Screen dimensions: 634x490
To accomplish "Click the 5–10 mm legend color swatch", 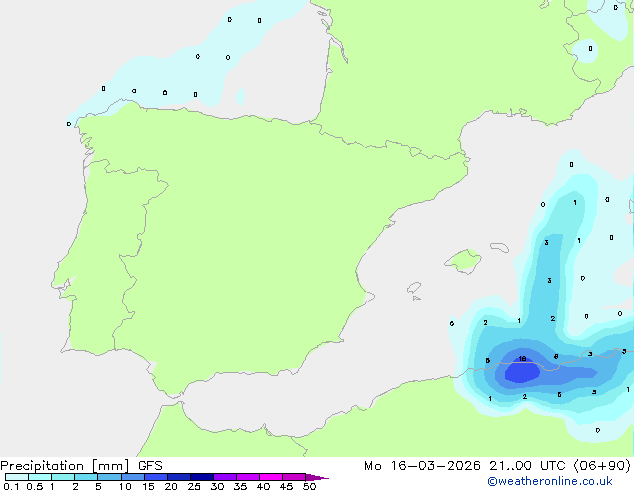I will coord(109,477).
